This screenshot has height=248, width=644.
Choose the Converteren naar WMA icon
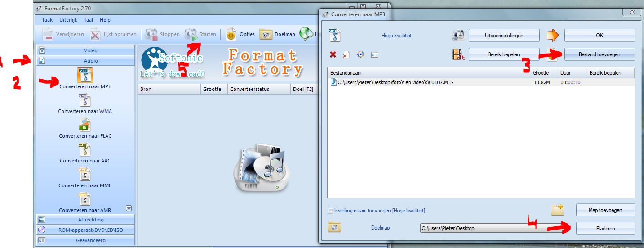pyautogui.click(x=85, y=100)
